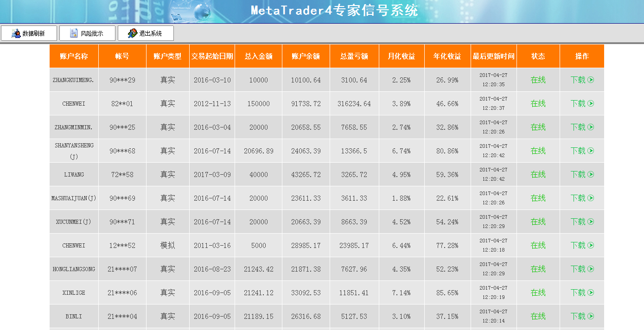Click 下载 link for HONGLIANGSONG
This screenshot has width=644, height=330.
[x=578, y=269]
